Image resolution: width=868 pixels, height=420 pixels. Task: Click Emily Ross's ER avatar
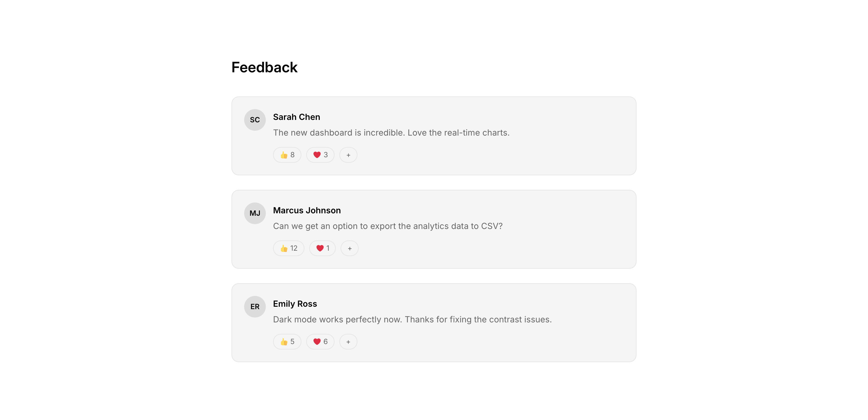click(x=255, y=306)
